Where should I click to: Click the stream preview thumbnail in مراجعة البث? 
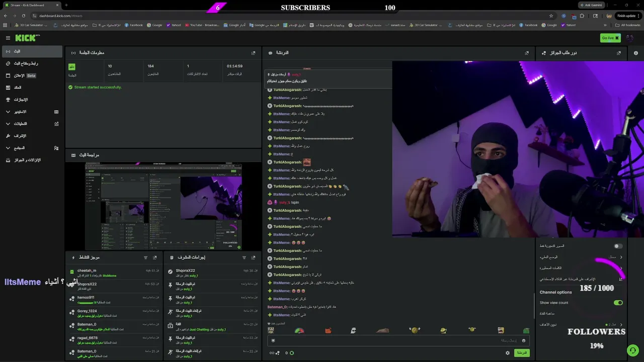point(164,206)
